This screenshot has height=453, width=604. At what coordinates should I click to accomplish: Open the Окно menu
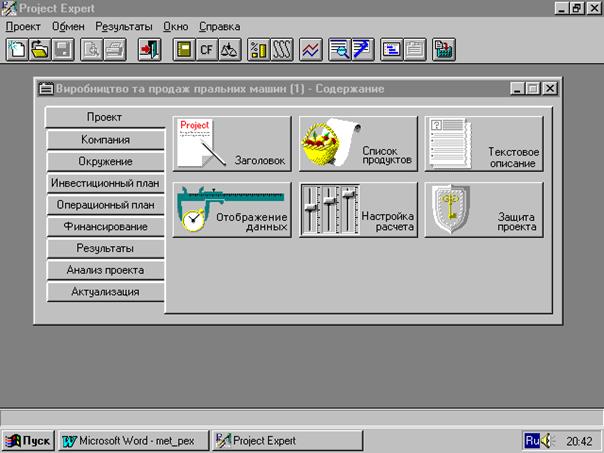pyautogui.click(x=176, y=27)
